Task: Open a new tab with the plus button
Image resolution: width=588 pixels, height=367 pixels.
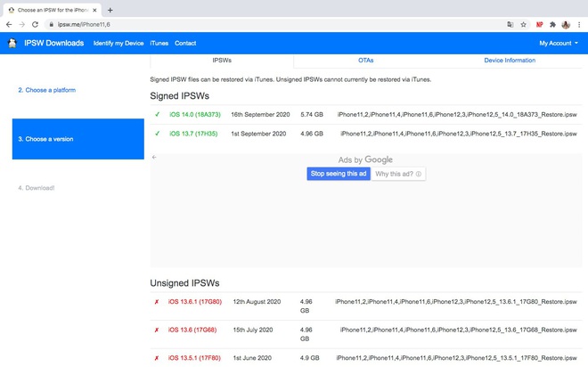Action: point(110,10)
